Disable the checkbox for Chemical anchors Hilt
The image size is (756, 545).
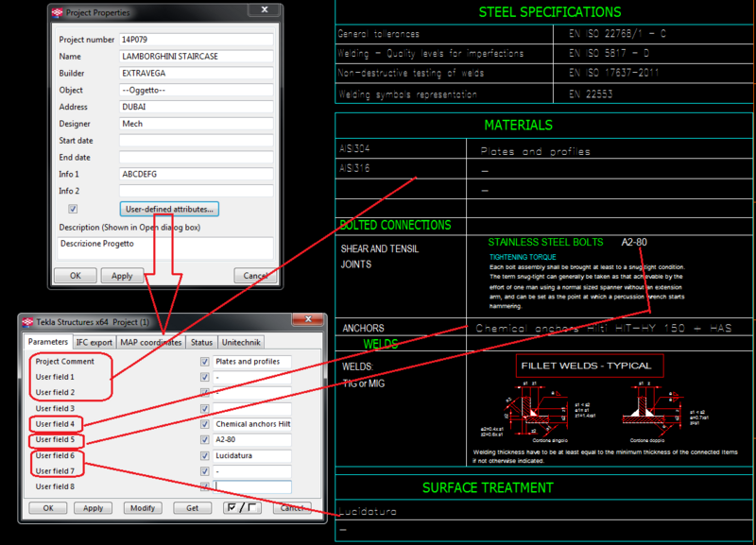point(205,424)
